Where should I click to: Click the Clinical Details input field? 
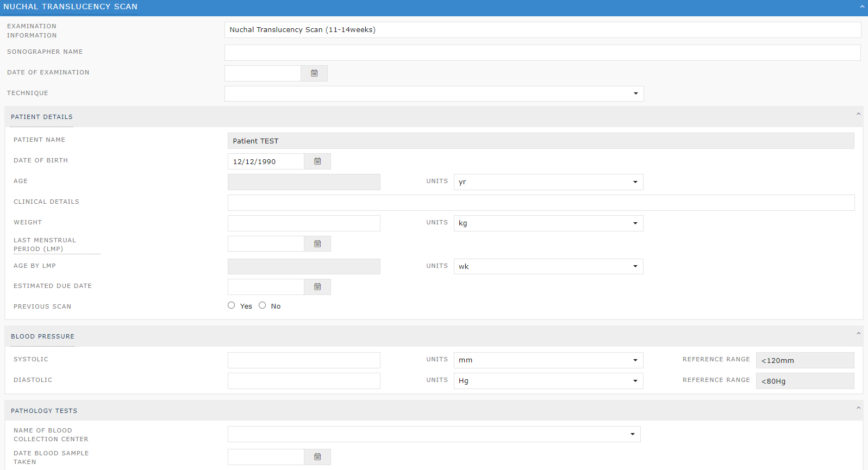[x=541, y=203]
